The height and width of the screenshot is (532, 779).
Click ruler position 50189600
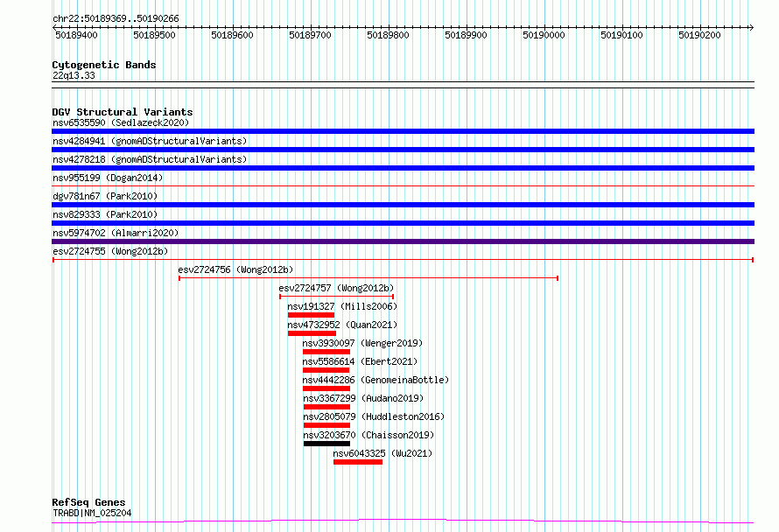[x=233, y=35]
